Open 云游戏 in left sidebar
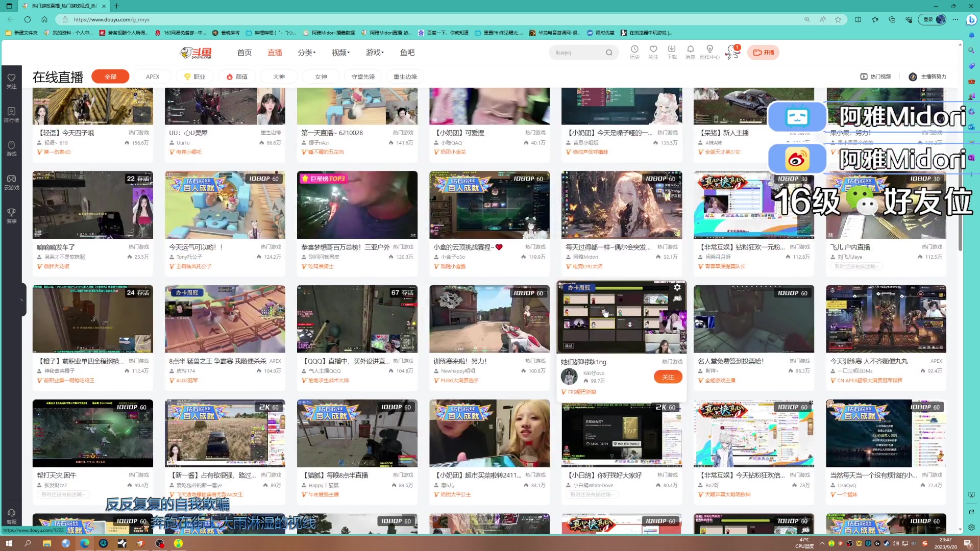This screenshot has height=551, width=980. (x=11, y=182)
